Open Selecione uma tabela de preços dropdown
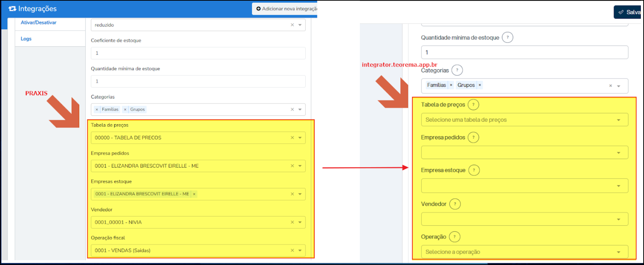 (x=618, y=120)
